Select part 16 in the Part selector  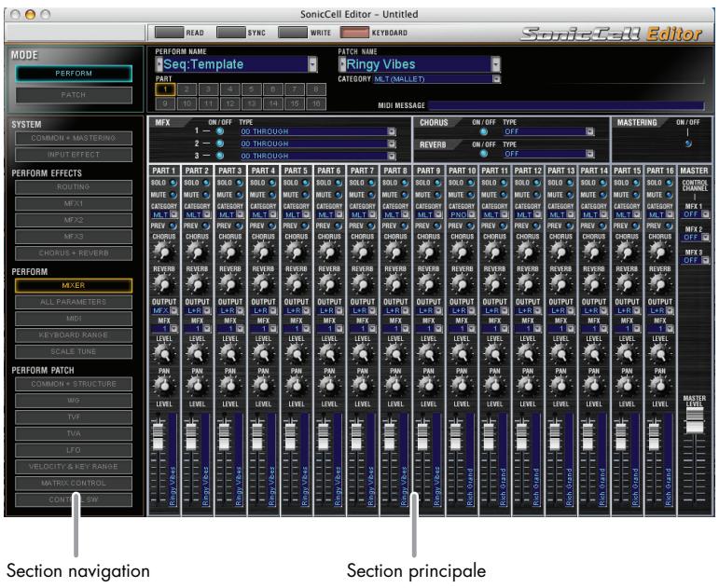[316, 103]
